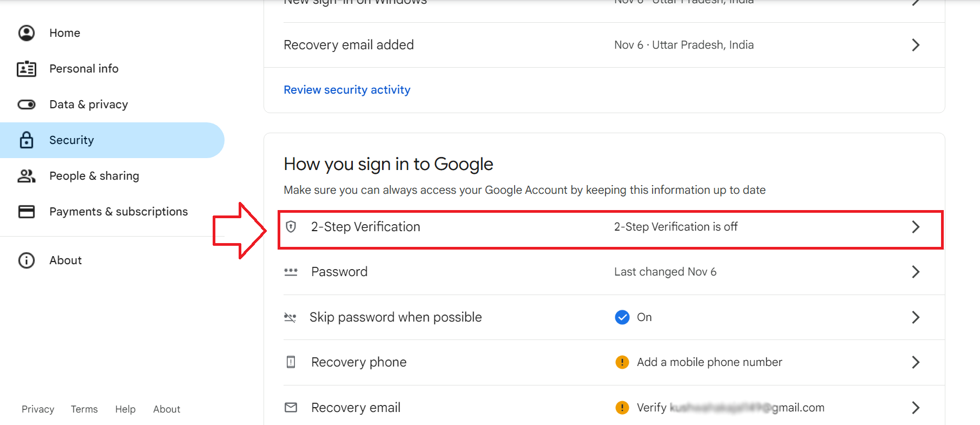This screenshot has height=425, width=980.
Task: Expand Recovery phone row chevron
Action: (x=916, y=362)
